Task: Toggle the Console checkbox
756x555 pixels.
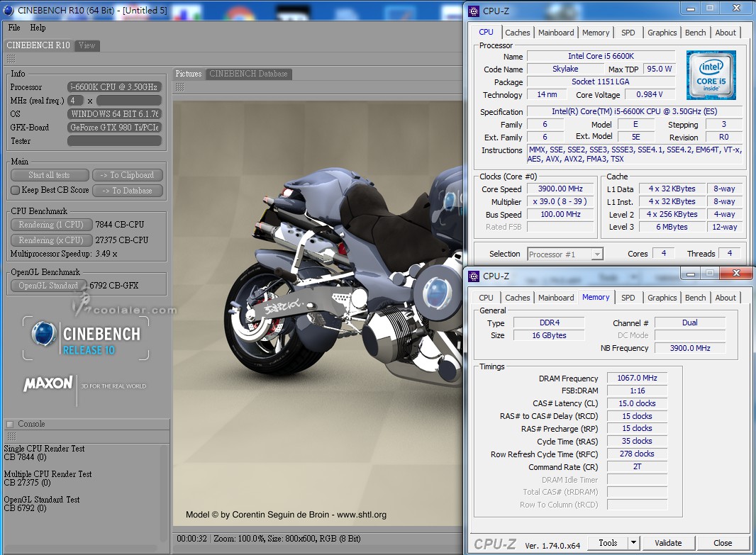Action: point(10,425)
